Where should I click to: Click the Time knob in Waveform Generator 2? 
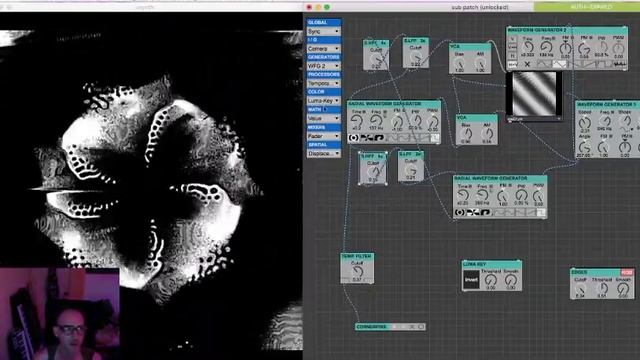coord(528,47)
